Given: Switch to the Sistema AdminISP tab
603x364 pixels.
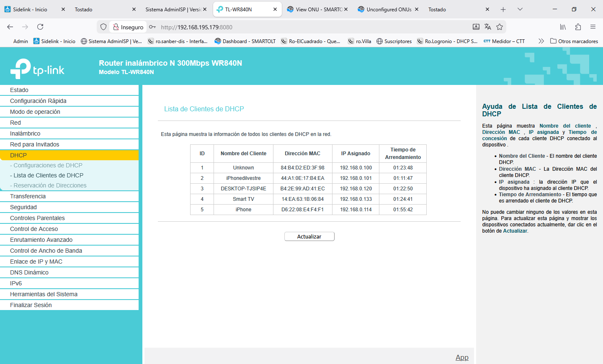Looking at the screenshot, I should tap(173, 9).
